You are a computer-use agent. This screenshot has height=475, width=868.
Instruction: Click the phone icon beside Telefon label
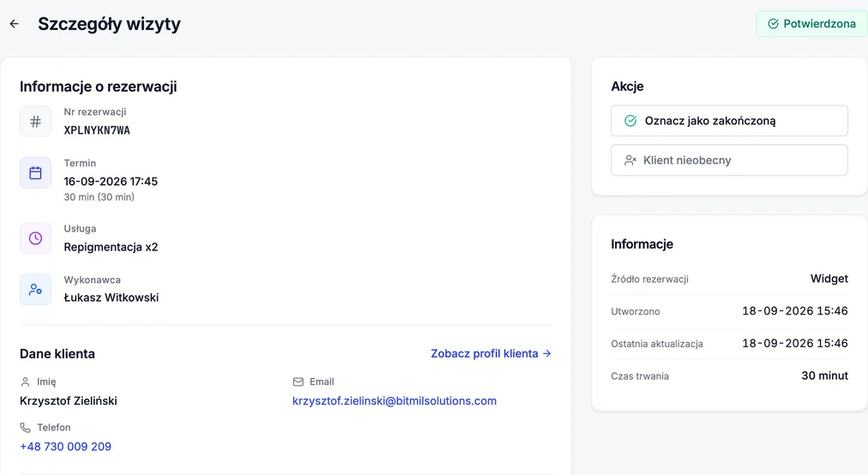(25, 427)
